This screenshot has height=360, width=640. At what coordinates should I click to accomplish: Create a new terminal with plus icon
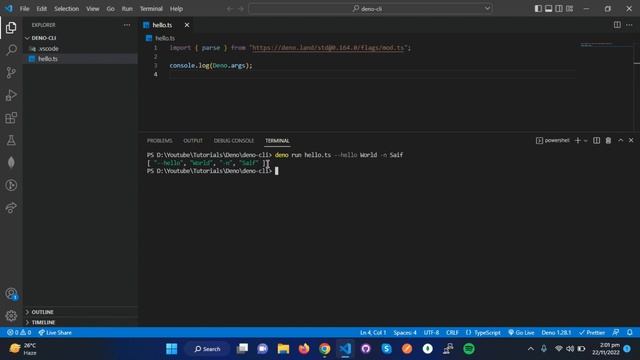point(577,140)
